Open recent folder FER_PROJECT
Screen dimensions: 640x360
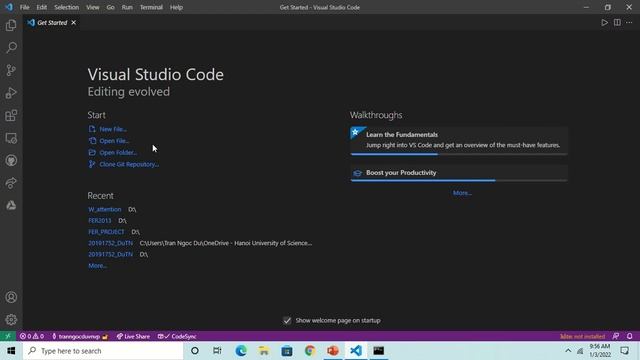(x=106, y=232)
